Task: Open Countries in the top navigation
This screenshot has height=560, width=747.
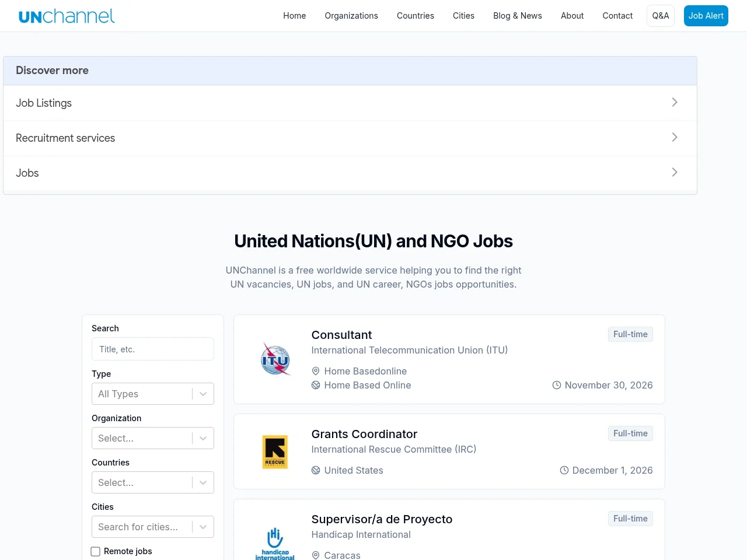Action: (x=416, y=16)
